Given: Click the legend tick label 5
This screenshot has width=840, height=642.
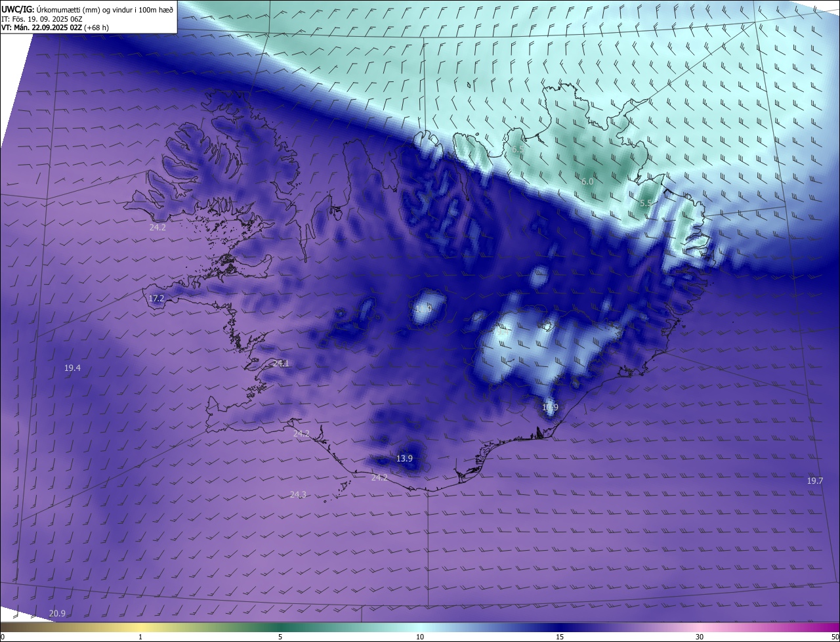Looking at the screenshot, I should [x=280, y=637].
